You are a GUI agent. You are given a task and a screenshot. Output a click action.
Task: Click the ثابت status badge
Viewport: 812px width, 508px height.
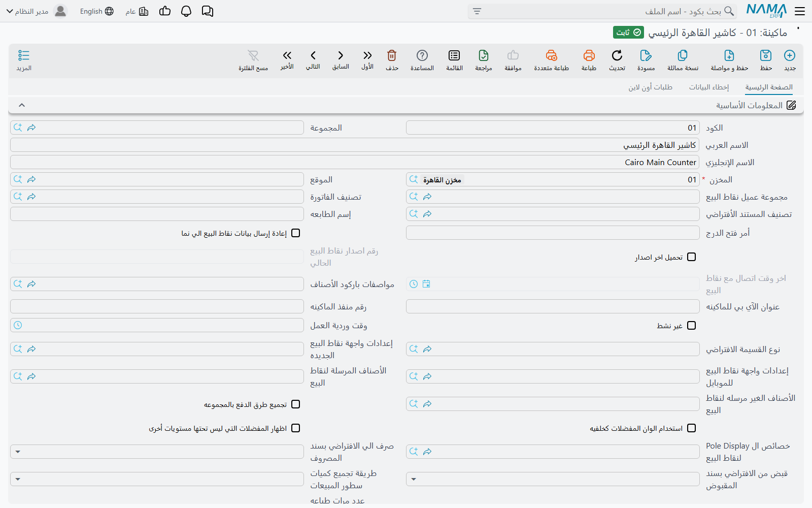(x=628, y=32)
